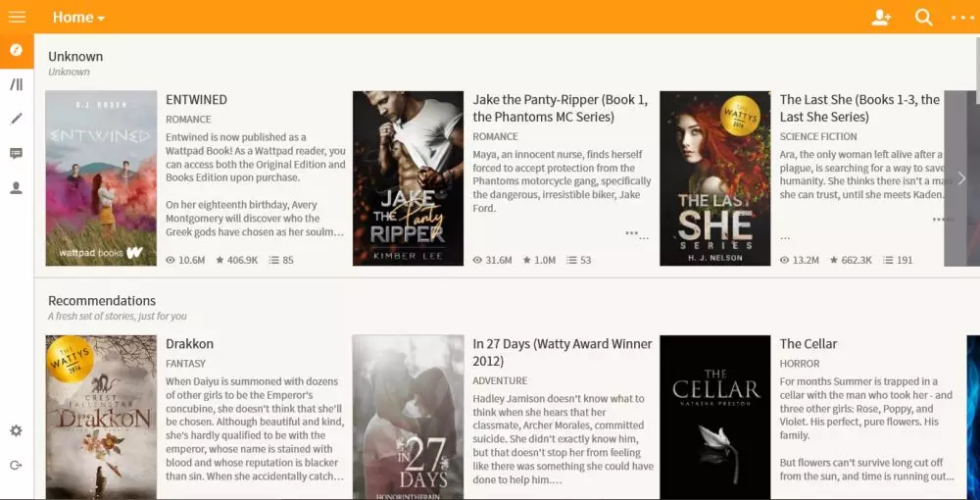980x500 pixels.
Task: Click the FANTASY genre tag
Action: pos(185,363)
